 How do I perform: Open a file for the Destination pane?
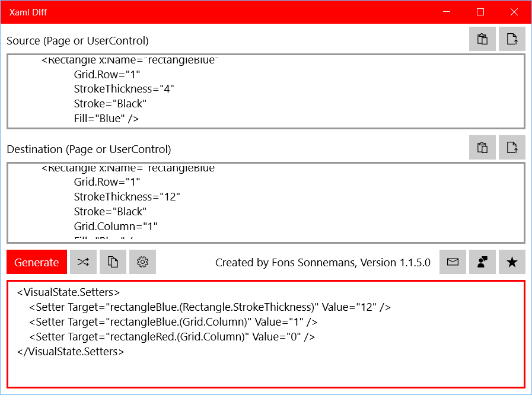point(512,147)
